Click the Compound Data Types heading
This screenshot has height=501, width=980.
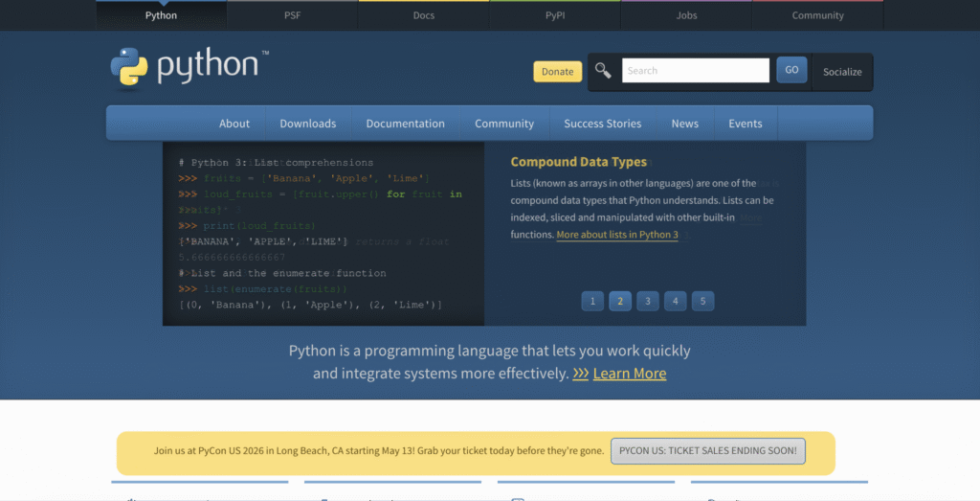tap(579, 162)
